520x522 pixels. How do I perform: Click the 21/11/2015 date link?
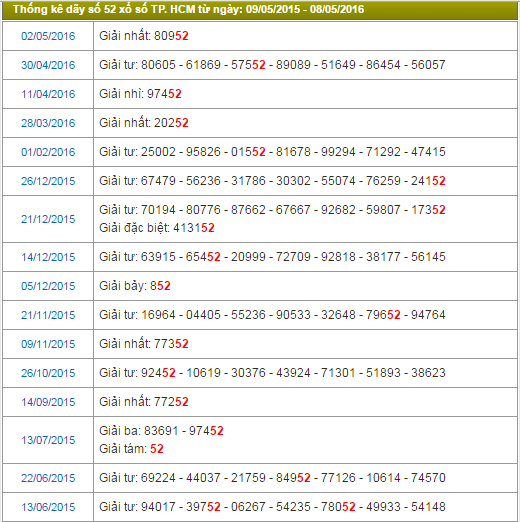click(48, 315)
